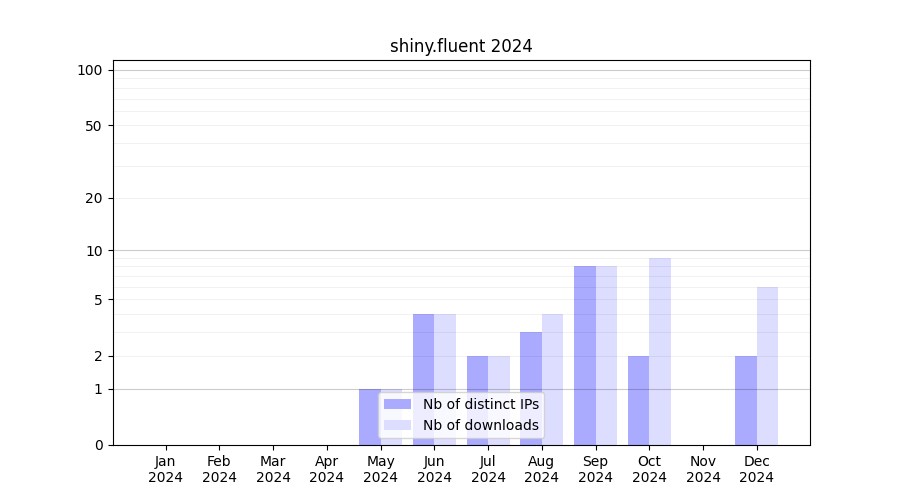
Task: Select the '20' y-axis tick label
Action: coord(94,198)
